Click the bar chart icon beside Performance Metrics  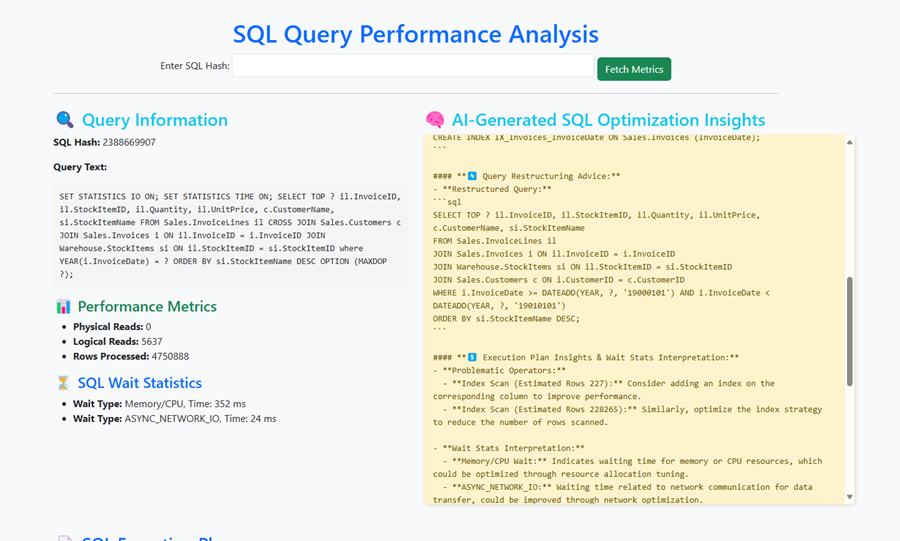tap(63, 306)
